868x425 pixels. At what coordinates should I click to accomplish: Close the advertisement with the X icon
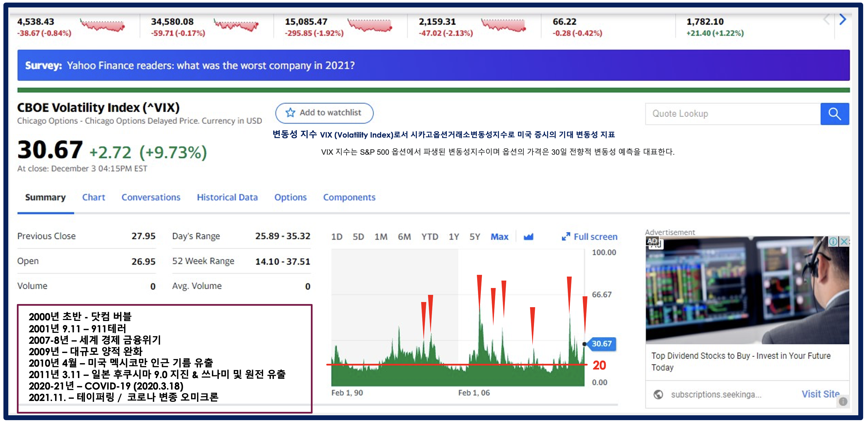coord(844,241)
